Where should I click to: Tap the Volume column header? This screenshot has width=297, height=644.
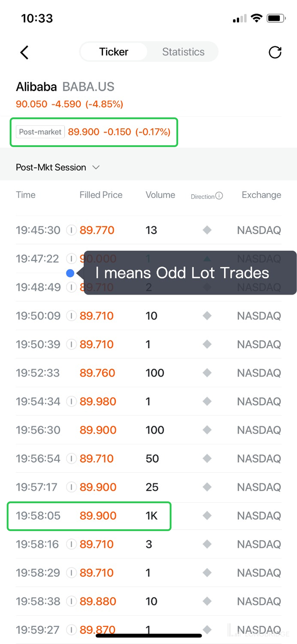160,195
